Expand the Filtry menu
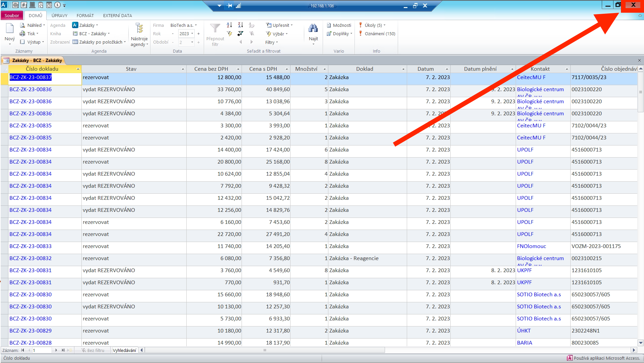Screen dimensions: 644x363 pyautogui.click(x=271, y=42)
